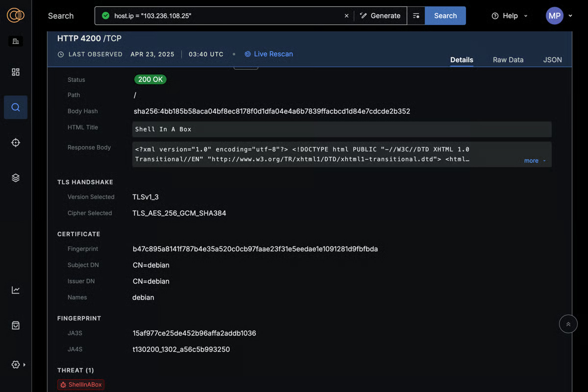Select the Search magnifier in the sidebar
This screenshot has height=392, width=588.
[15, 107]
